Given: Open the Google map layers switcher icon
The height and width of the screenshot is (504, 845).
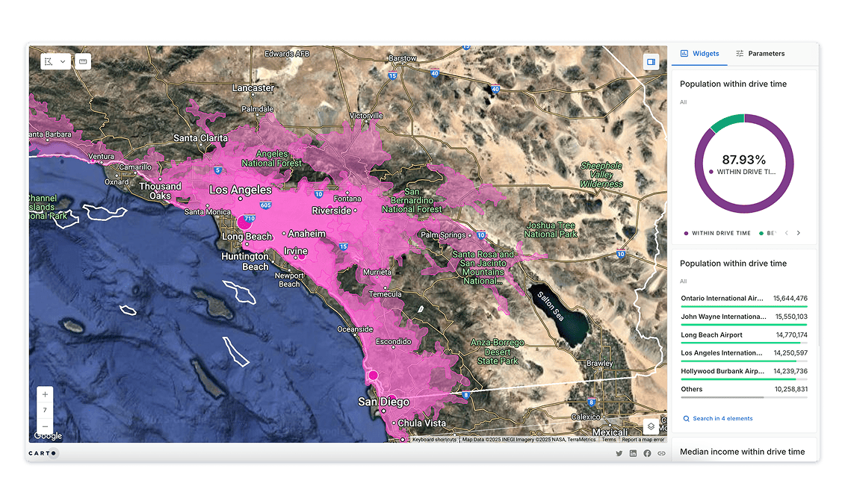Looking at the screenshot, I should pyautogui.click(x=650, y=426).
